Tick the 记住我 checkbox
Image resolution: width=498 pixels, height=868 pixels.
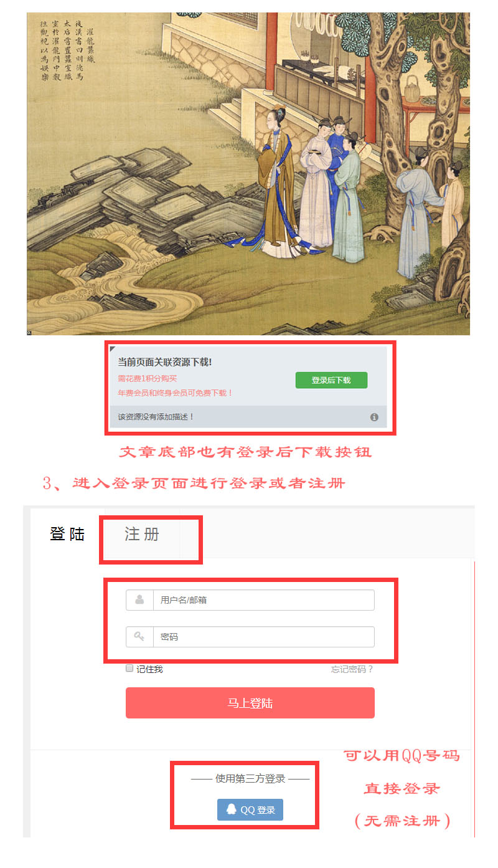[x=129, y=668]
